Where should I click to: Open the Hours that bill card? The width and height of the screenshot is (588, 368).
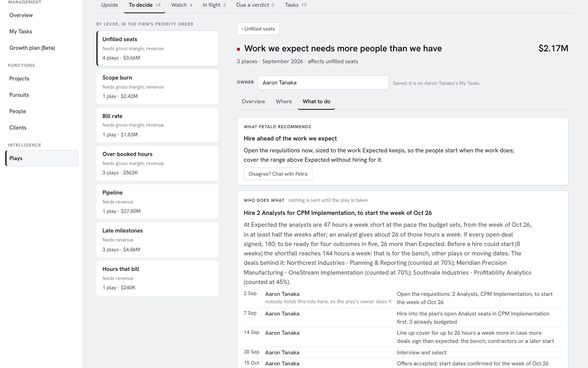[x=157, y=278]
